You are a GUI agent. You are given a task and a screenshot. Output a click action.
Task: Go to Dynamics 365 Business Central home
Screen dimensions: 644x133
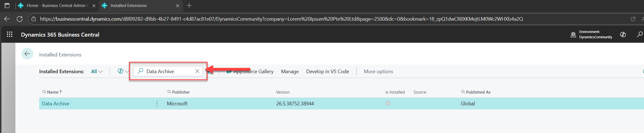[x=60, y=35]
